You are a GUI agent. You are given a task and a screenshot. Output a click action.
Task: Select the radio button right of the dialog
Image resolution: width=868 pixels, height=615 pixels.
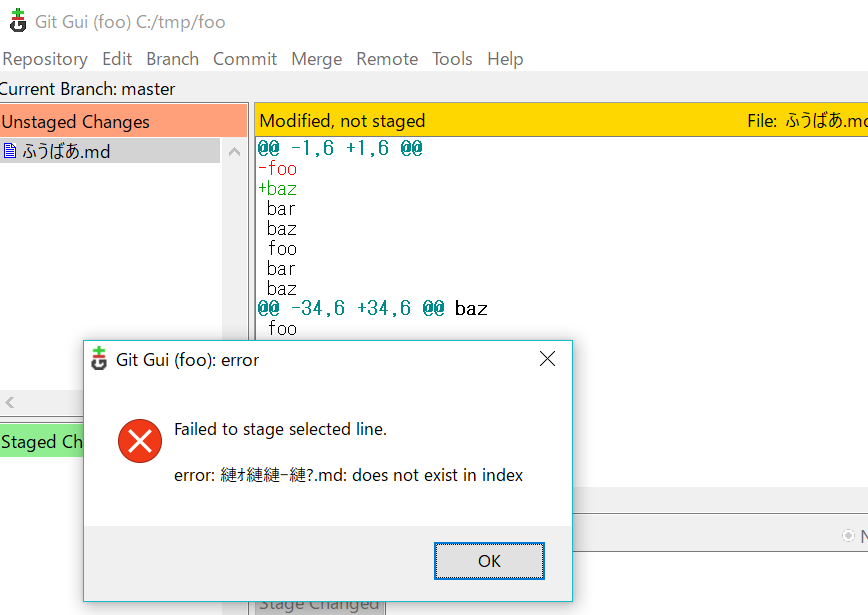coord(848,535)
